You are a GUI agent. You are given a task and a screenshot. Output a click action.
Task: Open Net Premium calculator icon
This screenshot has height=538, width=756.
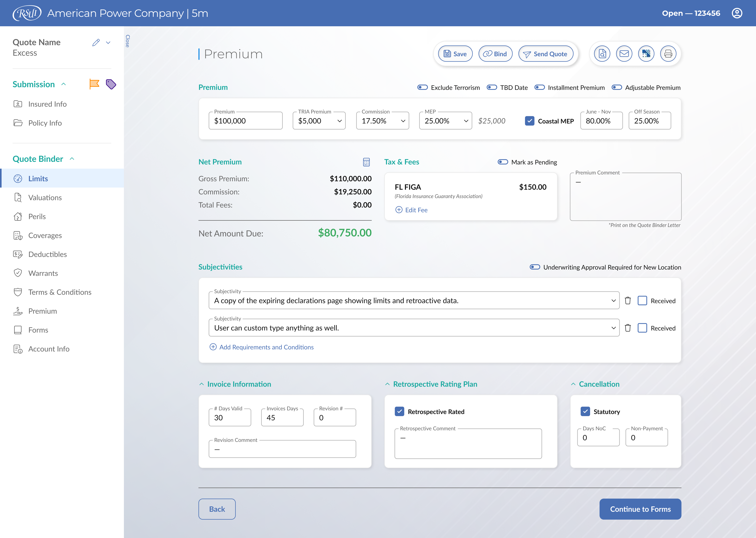tap(366, 162)
